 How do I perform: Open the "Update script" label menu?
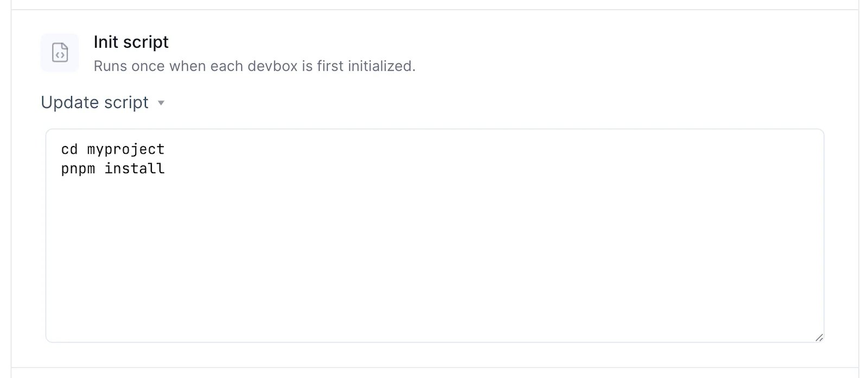point(95,103)
